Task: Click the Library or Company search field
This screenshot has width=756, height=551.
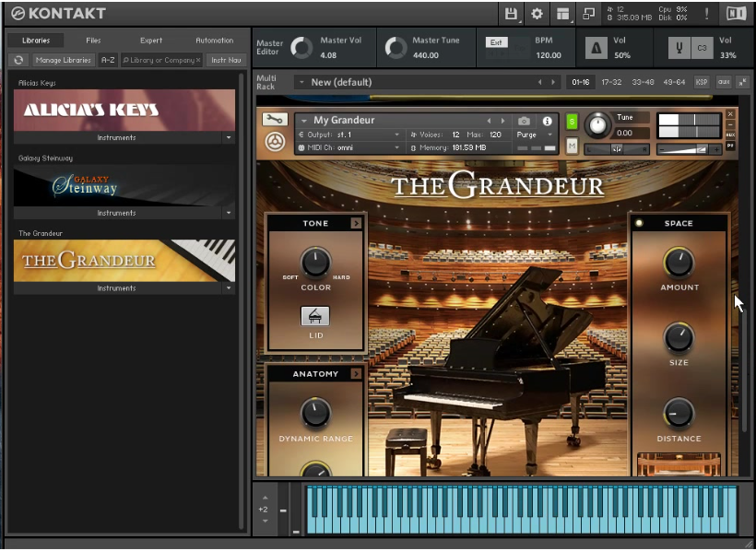Action: pos(161,60)
